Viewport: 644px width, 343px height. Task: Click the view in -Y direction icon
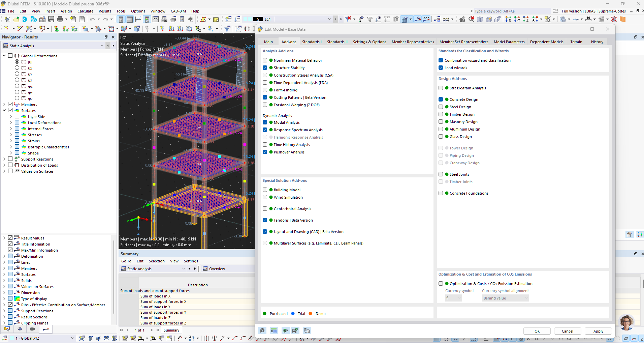tap(517, 19)
